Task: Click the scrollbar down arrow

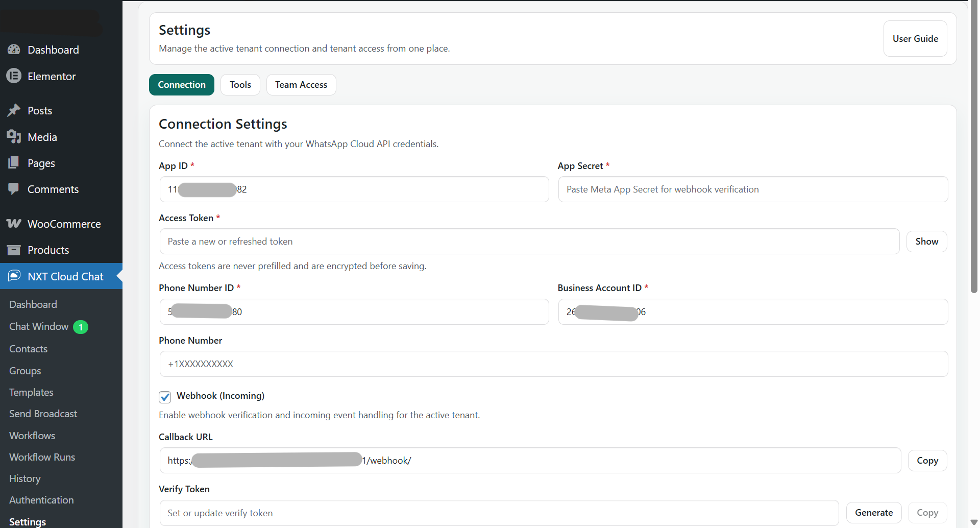Action: (974, 523)
